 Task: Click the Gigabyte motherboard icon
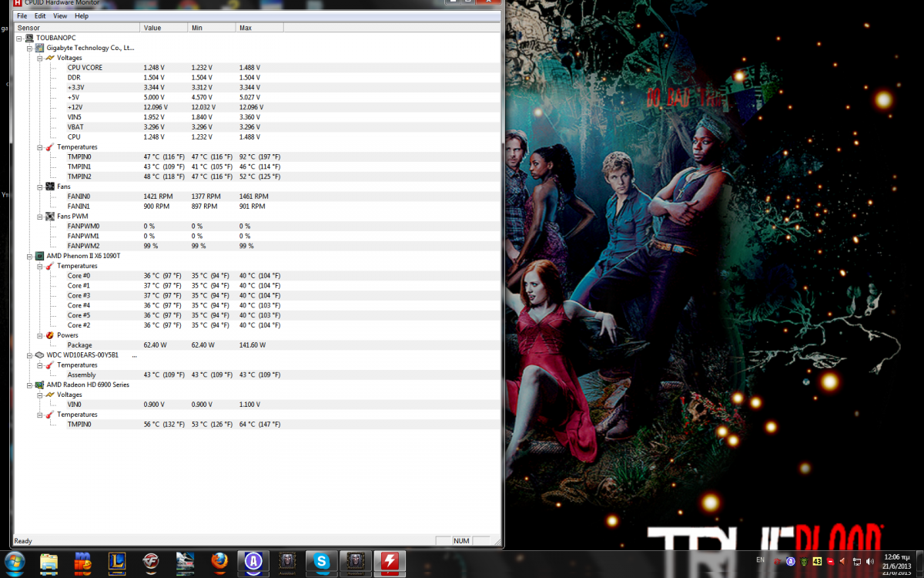(x=40, y=48)
